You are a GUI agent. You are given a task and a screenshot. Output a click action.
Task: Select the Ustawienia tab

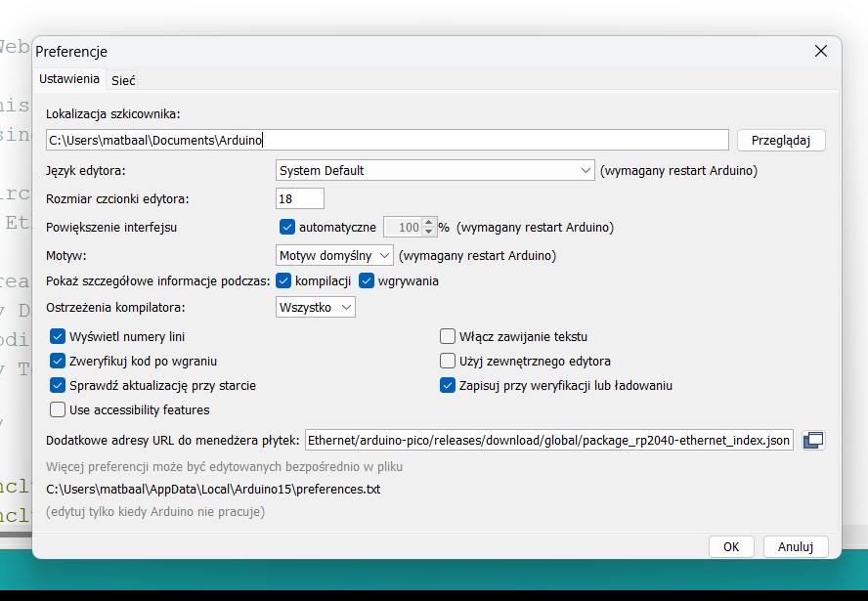[x=69, y=78]
